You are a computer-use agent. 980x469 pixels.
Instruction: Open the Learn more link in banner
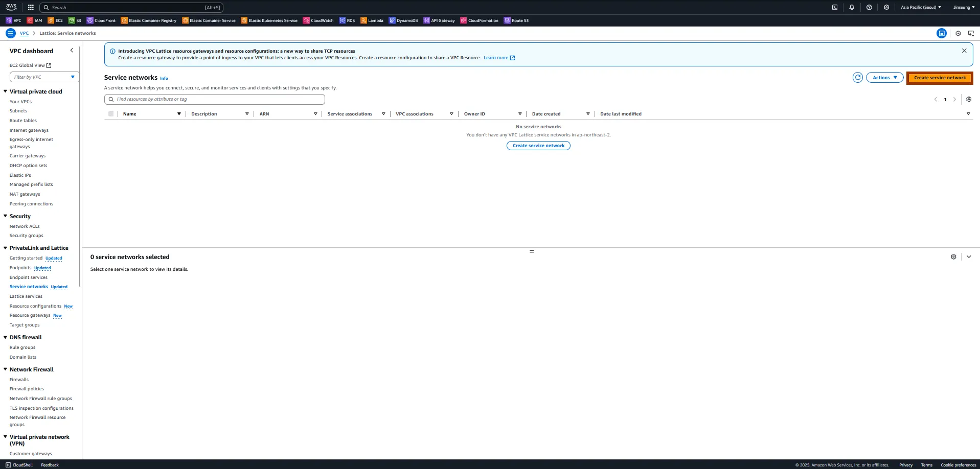499,58
